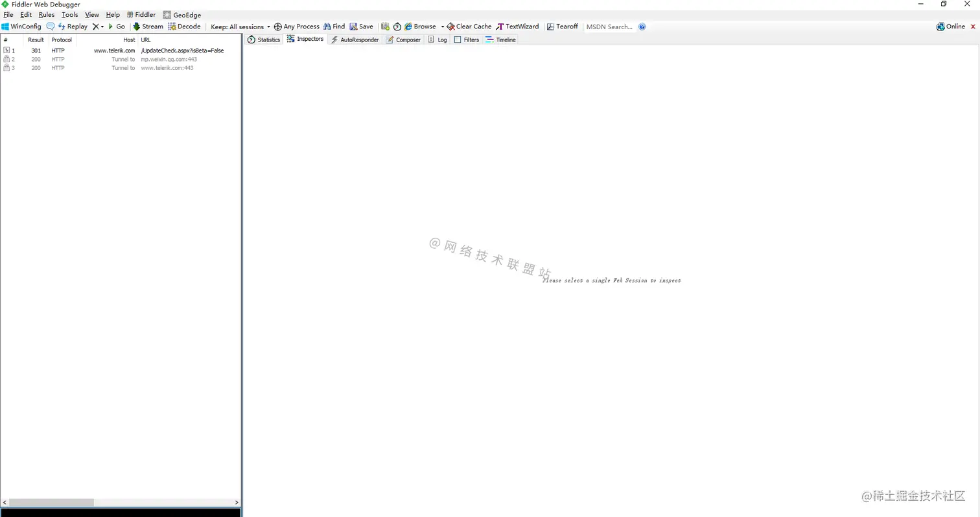Select the www.telerik.com:443 tunnel session

[121, 68]
